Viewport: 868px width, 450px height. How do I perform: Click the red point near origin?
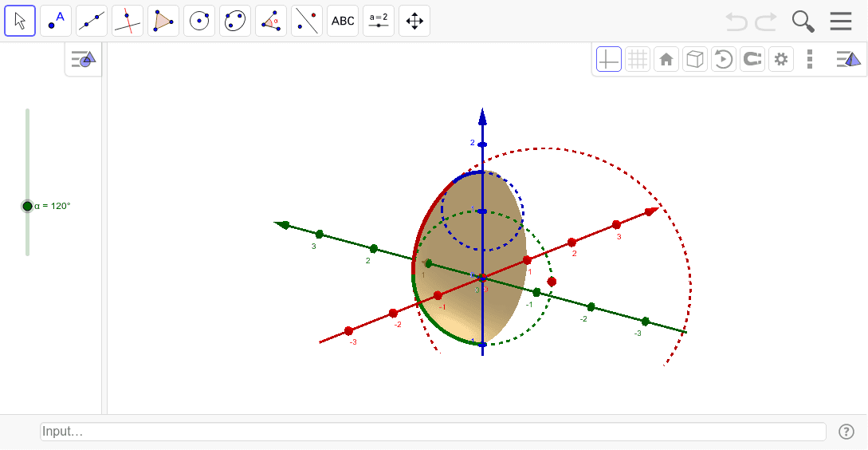click(x=552, y=282)
